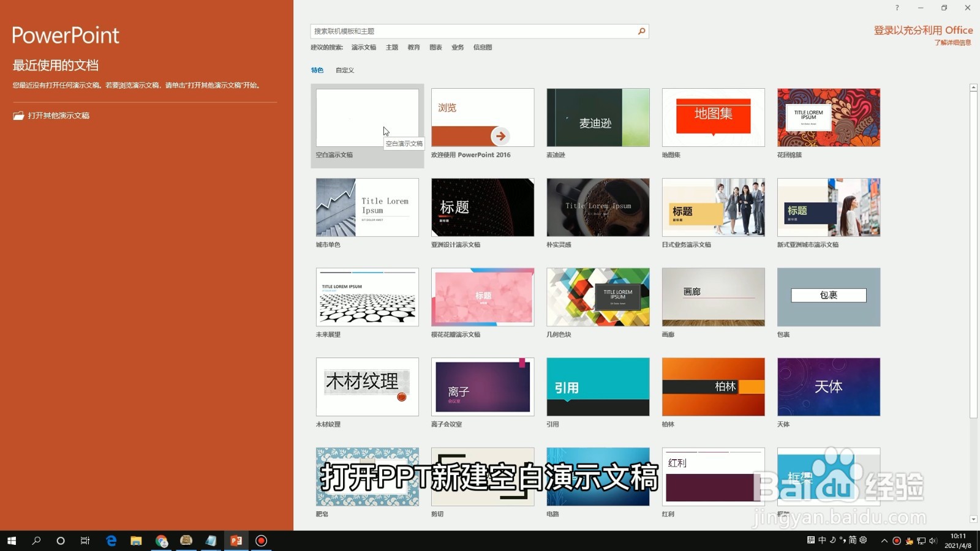Select the 红利 template thumbnail
This screenshot has height=551, width=980.
click(714, 477)
